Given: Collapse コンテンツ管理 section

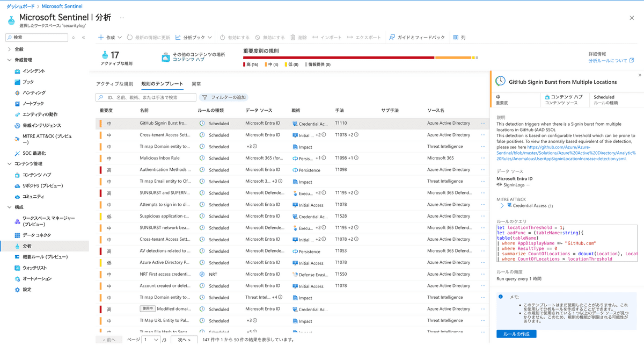Looking at the screenshot, I should click(9, 164).
